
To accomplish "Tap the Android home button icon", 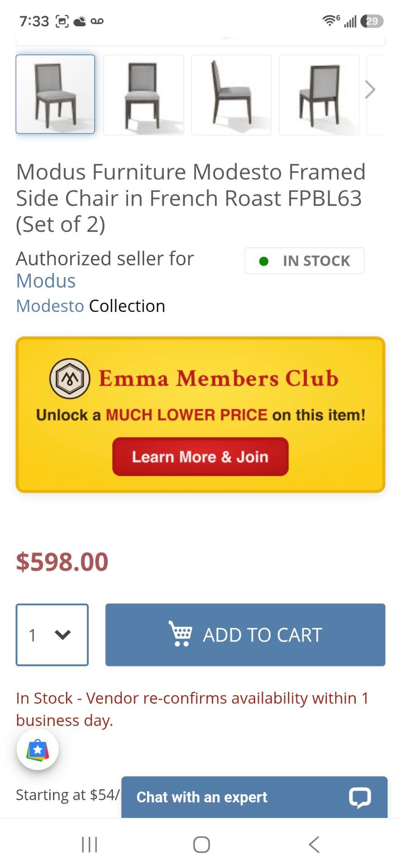I will [x=201, y=844].
